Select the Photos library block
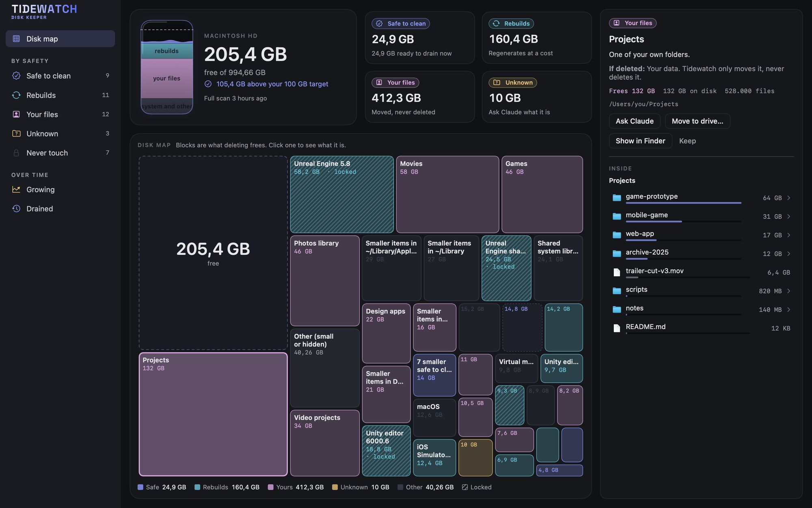 pyautogui.click(x=325, y=280)
